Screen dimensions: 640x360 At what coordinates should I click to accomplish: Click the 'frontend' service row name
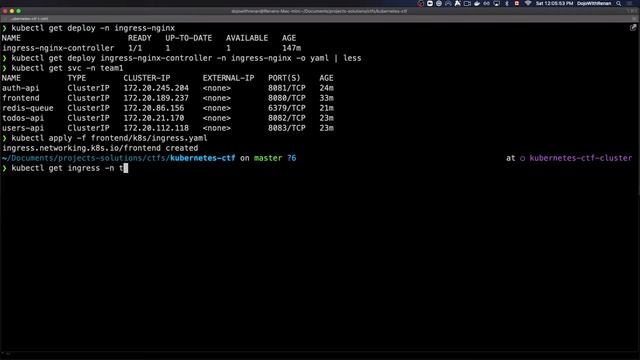pyautogui.click(x=21, y=98)
